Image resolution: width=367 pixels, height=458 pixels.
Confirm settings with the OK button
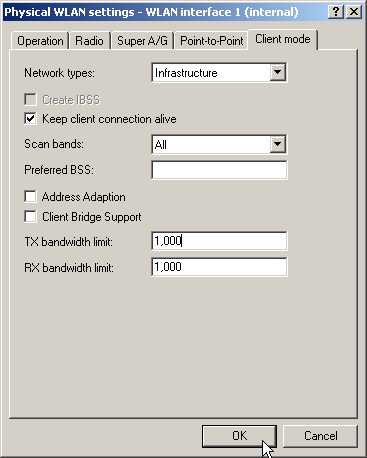click(x=239, y=436)
